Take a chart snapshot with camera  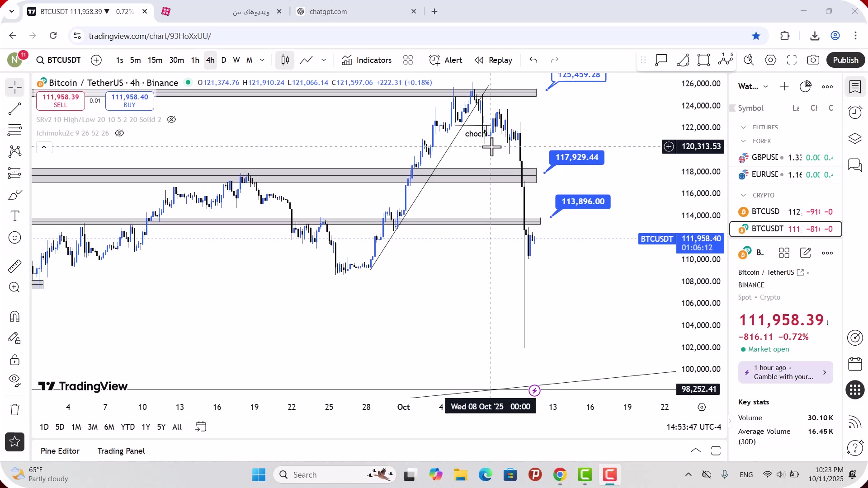[813, 60]
